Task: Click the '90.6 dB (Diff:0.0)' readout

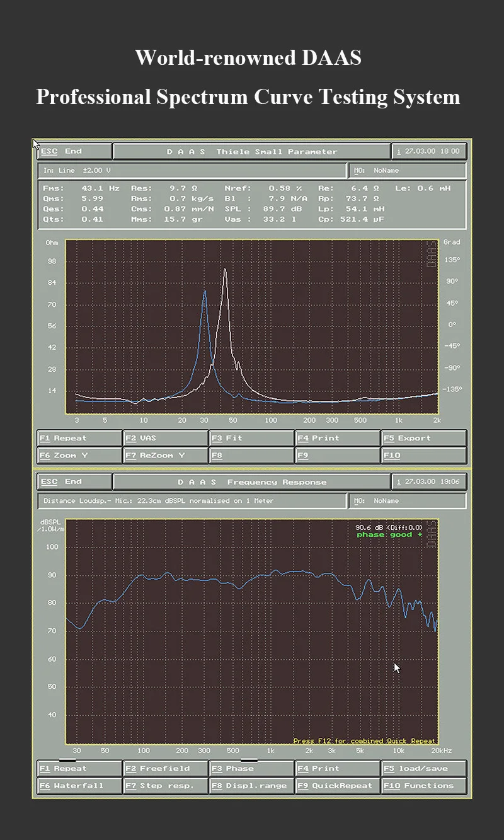Action: (x=389, y=527)
